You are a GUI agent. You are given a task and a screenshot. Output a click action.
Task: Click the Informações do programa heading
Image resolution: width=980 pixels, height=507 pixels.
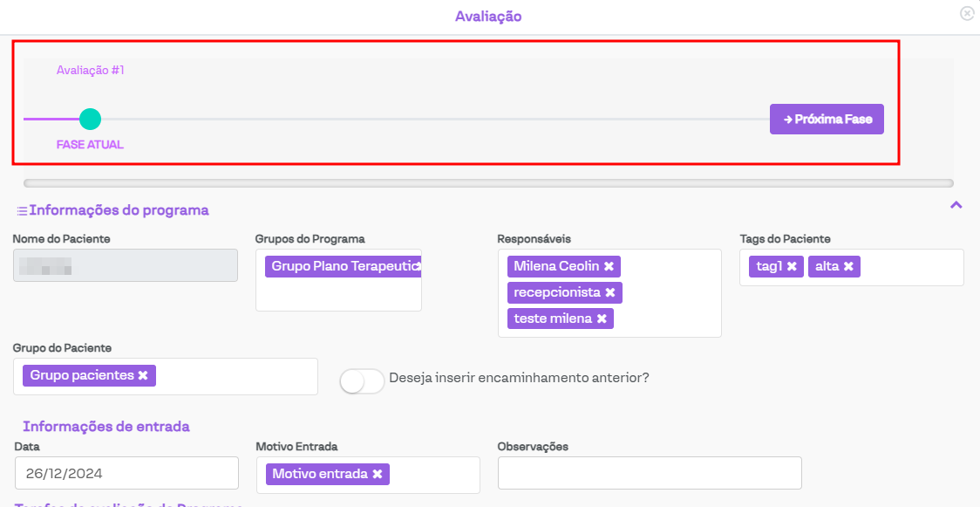(x=119, y=210)
